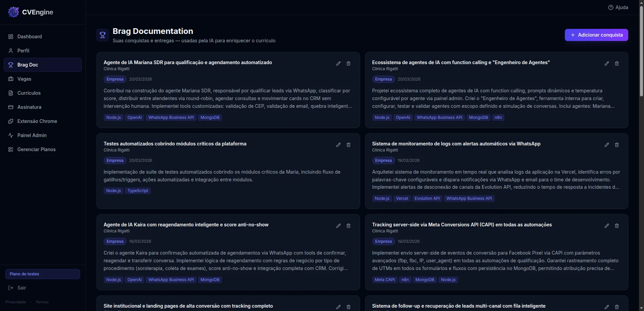Edit the Agente de IA Mariana SDR entry
Image resolution: width=644 pixels, height=311 pixels.
point(338,63)
